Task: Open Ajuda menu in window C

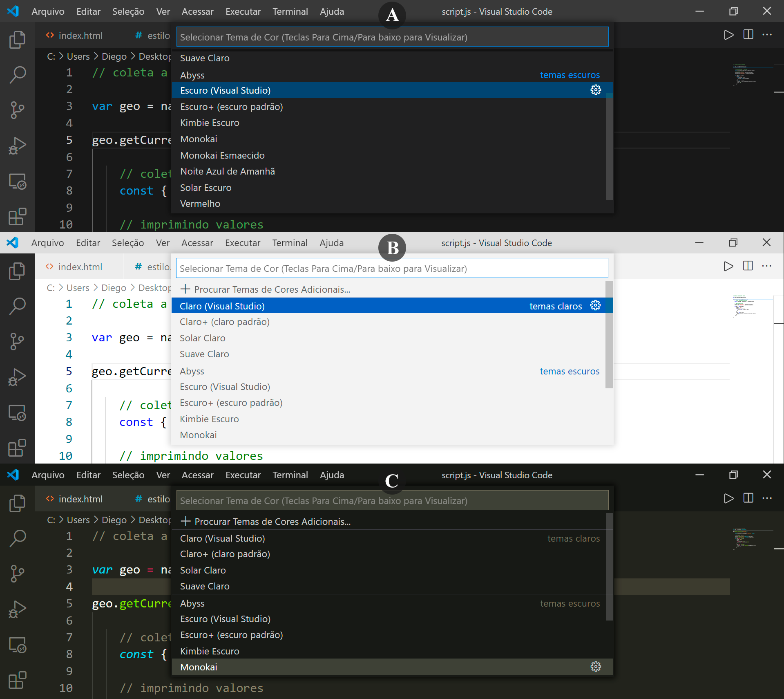Action: coord(332,475)
